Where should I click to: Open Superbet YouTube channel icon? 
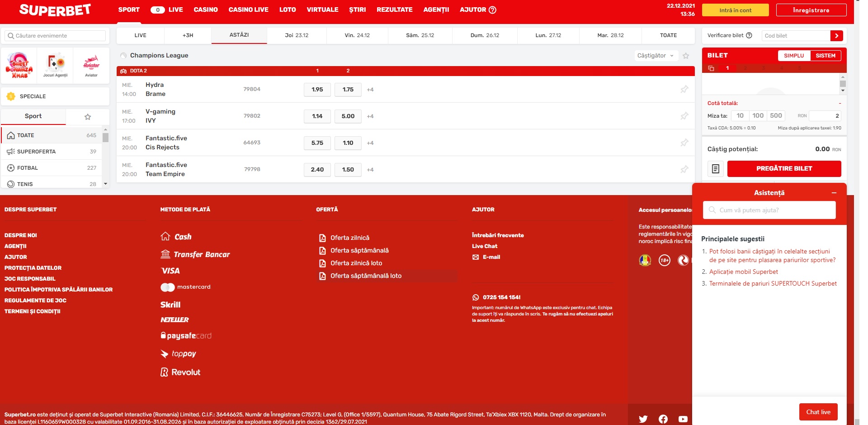(x=683, y=419)
